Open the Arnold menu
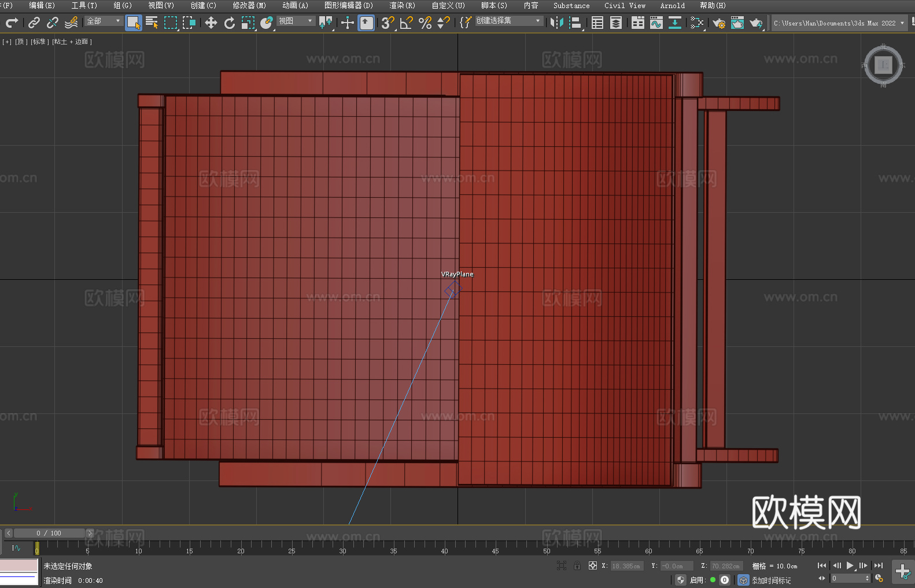Screen dimensions: 915x588 click(x=672, y=5)
